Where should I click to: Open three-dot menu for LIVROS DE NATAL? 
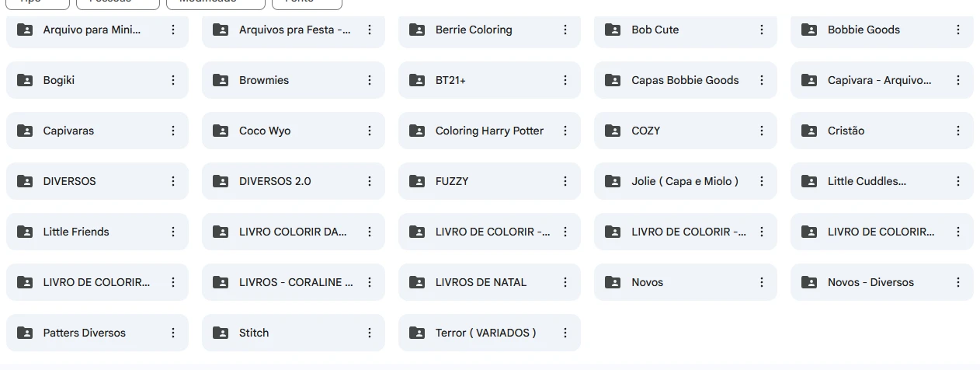pos(565,282)
